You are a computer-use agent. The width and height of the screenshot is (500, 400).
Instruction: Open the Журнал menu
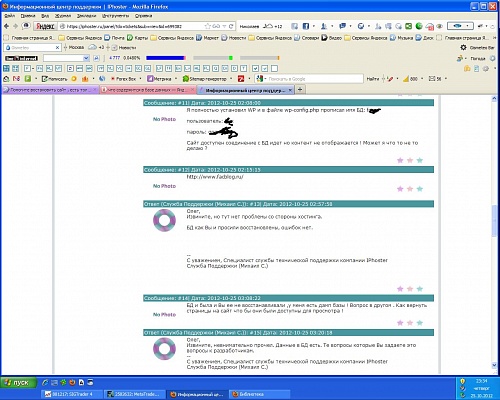coord(63,16)
